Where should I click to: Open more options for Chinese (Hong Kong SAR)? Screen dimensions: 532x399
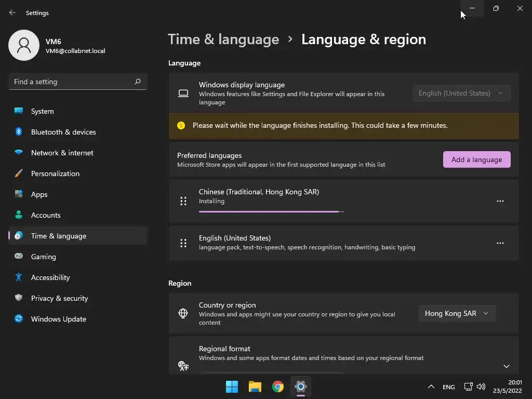[500, 201]
